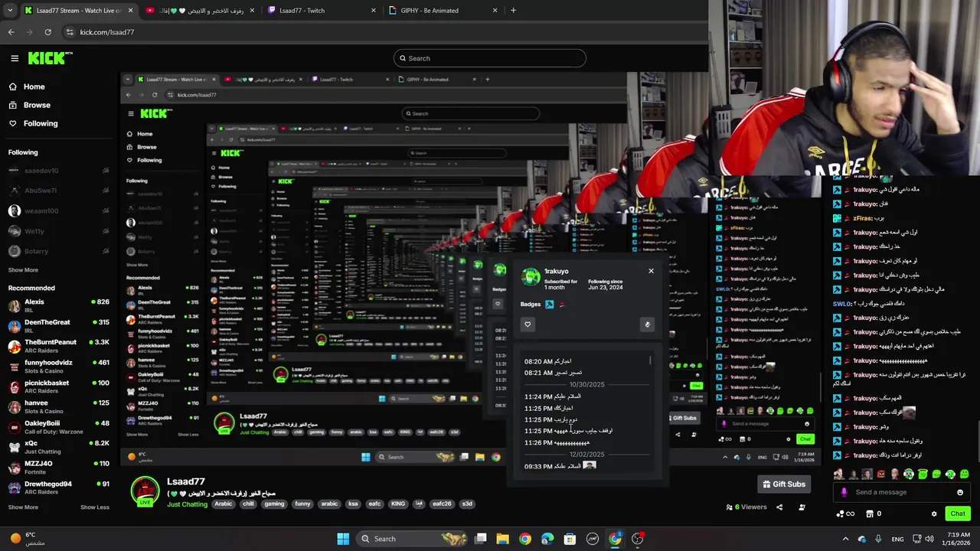The width and height of the screenshot is (980, 551).
Task: Collapse Recommended list with Show Less
Action: 95,507
